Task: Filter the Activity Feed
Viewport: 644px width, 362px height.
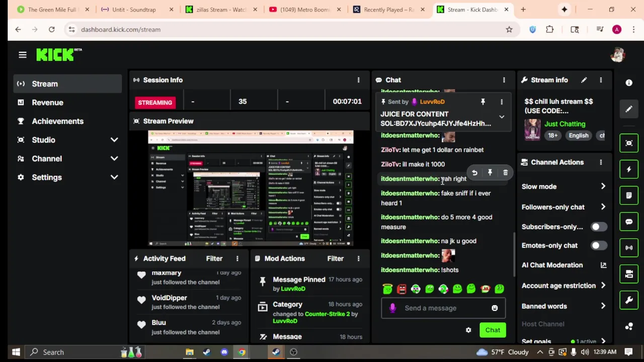Action: click(x=214, y=258)
